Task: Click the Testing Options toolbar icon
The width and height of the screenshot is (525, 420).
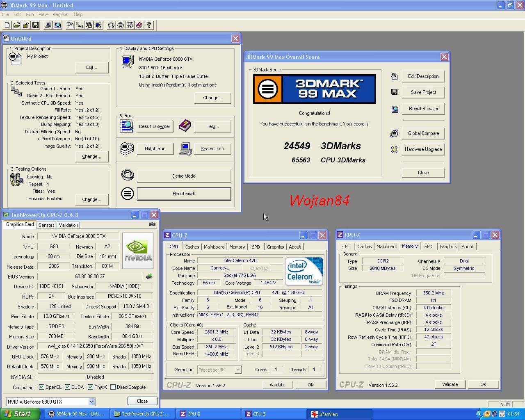Action: pos(89,25)
